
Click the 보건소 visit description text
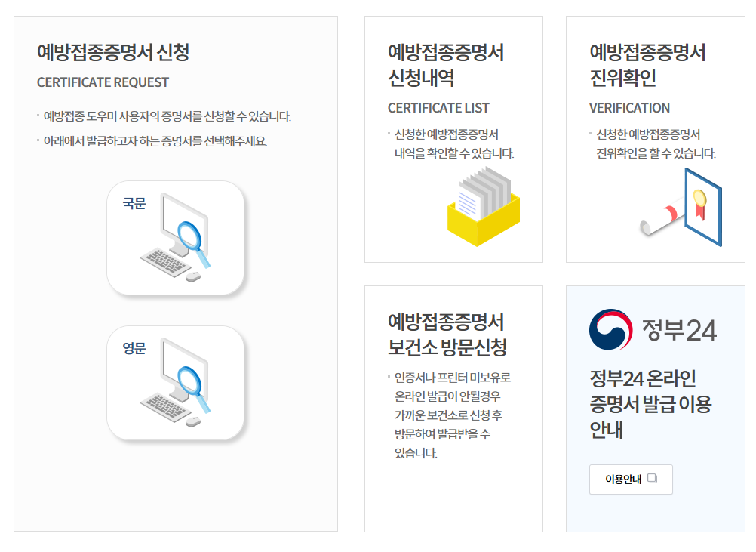pyautogui.click(x=452, y=415)
